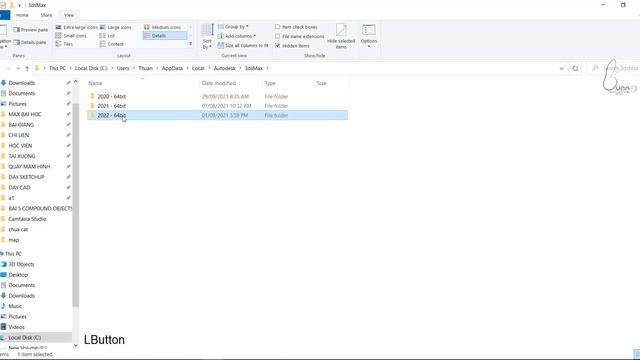
Task: Click Thuan in address path
Action: [145, 68]
